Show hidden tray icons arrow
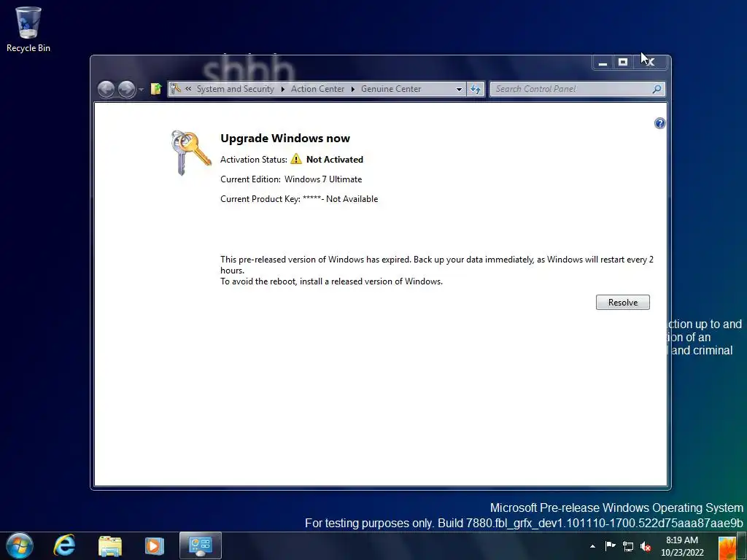Image resolution: width=747 pixels, height=560 pixels. pos(592,546)
